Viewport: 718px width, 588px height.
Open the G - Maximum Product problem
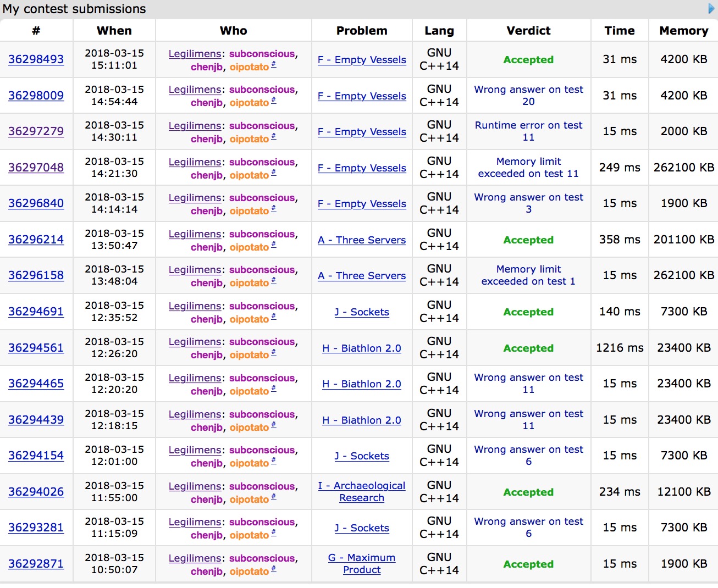(x=362, y=564)
